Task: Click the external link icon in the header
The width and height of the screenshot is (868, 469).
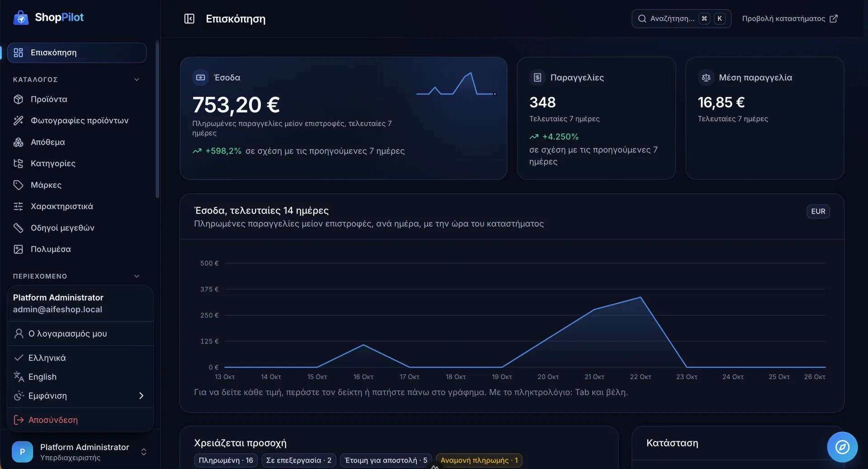Action: [x=834, y=19]
